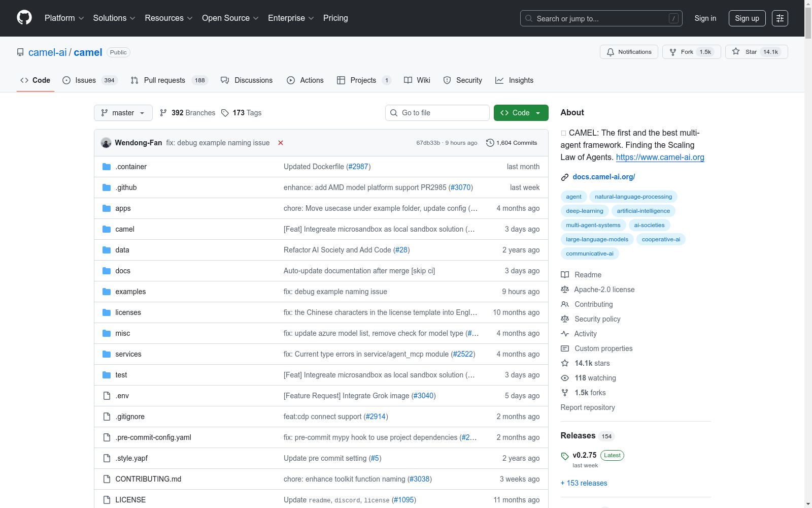This screenshot has width=812, height=508.
Task: Open the green Code dropdown button
Action: pos(521,113)
